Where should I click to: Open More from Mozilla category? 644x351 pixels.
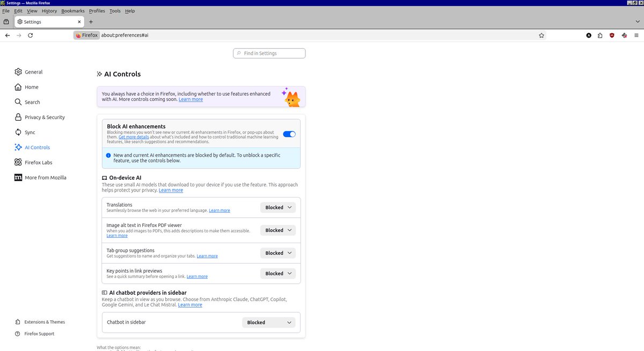coord(41,177)
